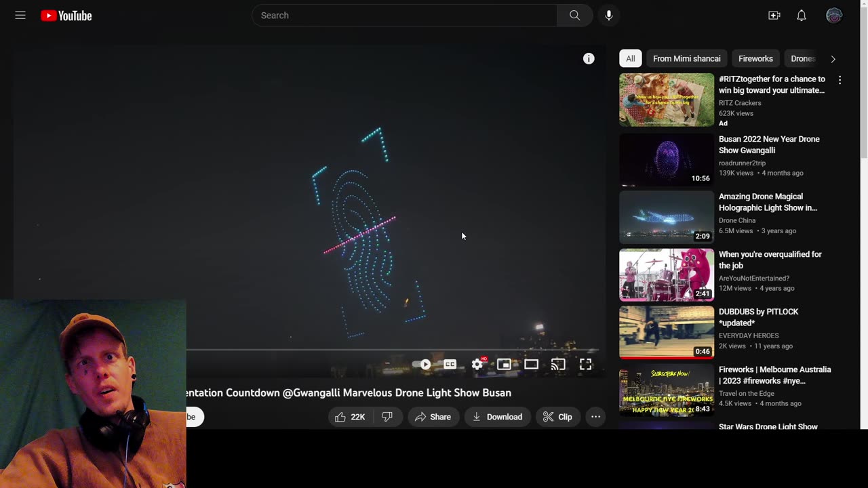
Task: Open the account avatar menu
Action: [x=834, y=16]
